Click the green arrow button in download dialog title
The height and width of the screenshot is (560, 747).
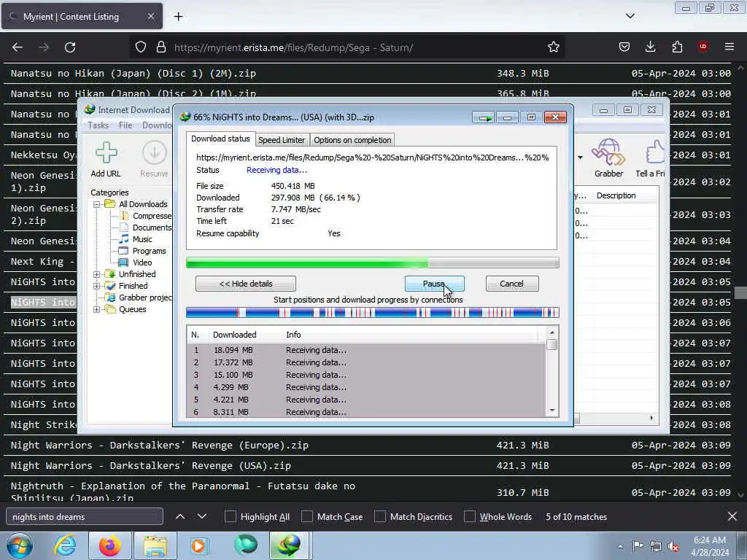pyautogui.click(x=485, y=117)
